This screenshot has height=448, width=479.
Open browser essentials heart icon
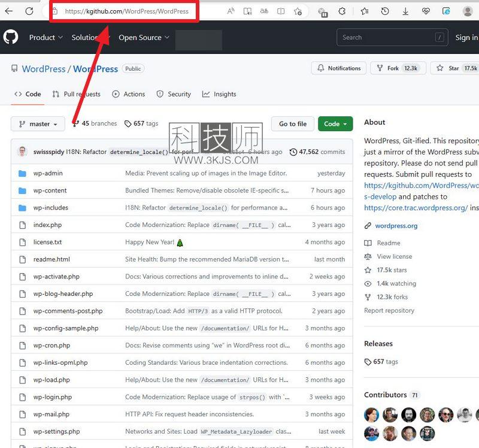tap(426, 11)
